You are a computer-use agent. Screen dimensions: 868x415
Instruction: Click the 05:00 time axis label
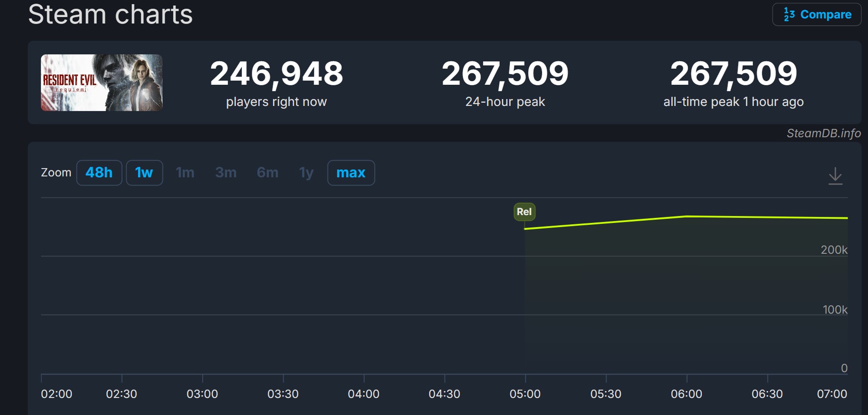525,394
